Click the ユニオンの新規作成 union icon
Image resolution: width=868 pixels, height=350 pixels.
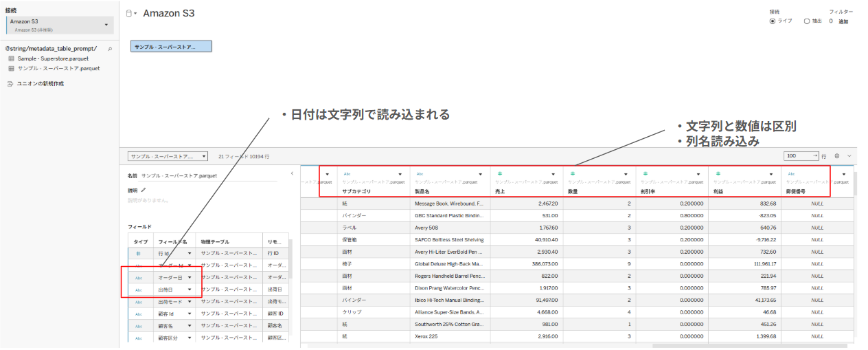(x=10, y=83)
